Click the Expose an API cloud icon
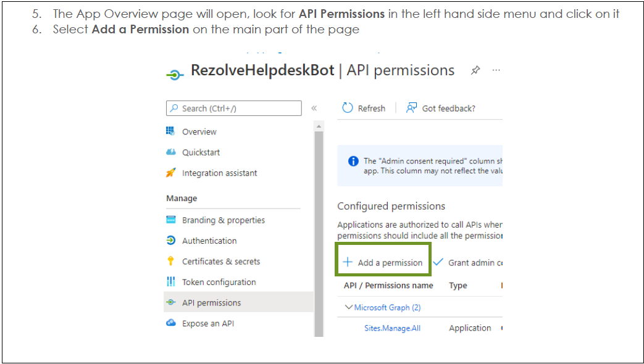Image resolution: width=644 pixels, height=364 pixels. click(171, 323)
